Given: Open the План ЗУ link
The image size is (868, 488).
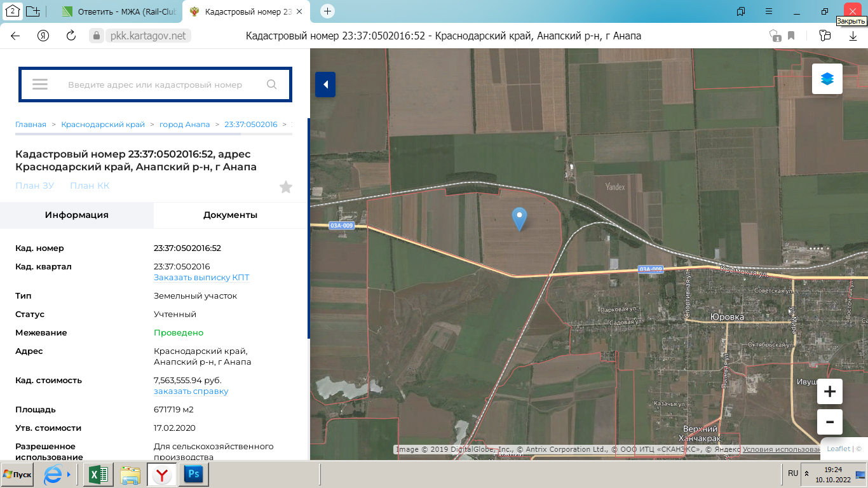Looking at the screenshot, I should click(x=34, y=186).
